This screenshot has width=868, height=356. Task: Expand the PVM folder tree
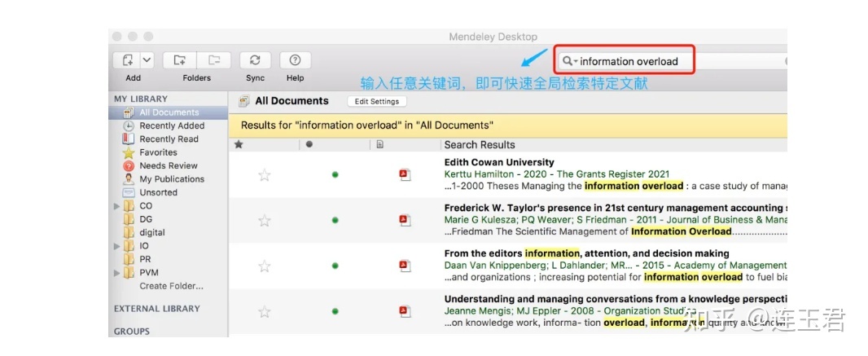117,273
